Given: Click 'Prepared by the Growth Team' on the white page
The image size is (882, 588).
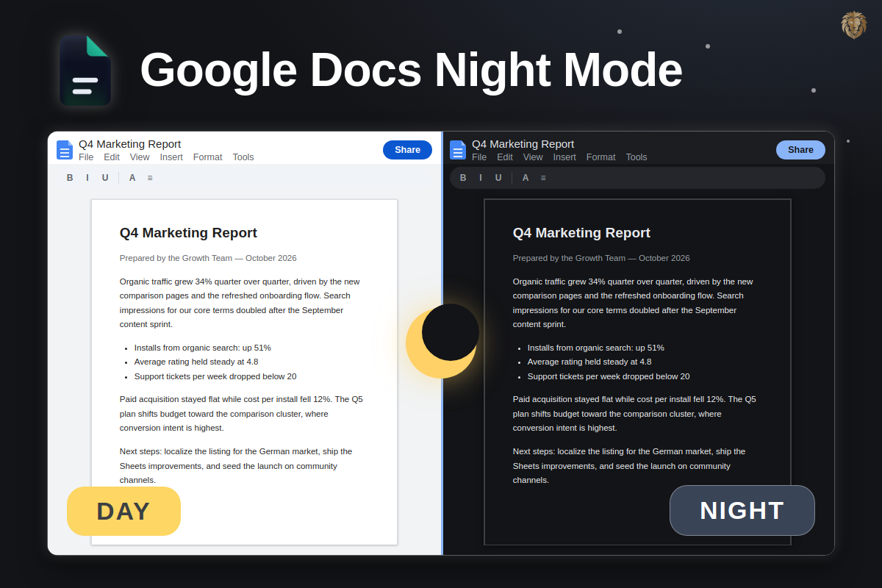Looking at the screenshot, I should tap(175, 258).
